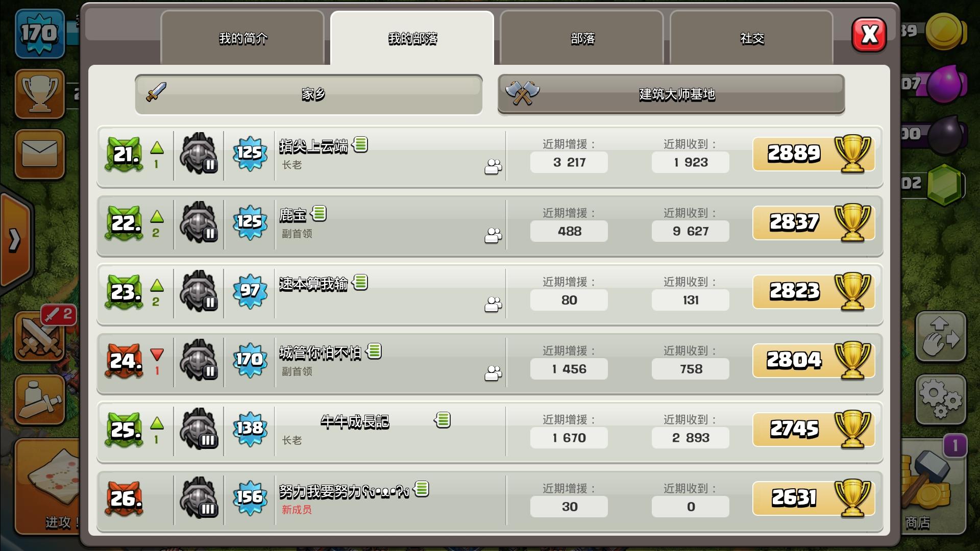This screenshot has height=551, width=980.
Task: Switch to 我的简介 tab
Action: tap(242, 38)
